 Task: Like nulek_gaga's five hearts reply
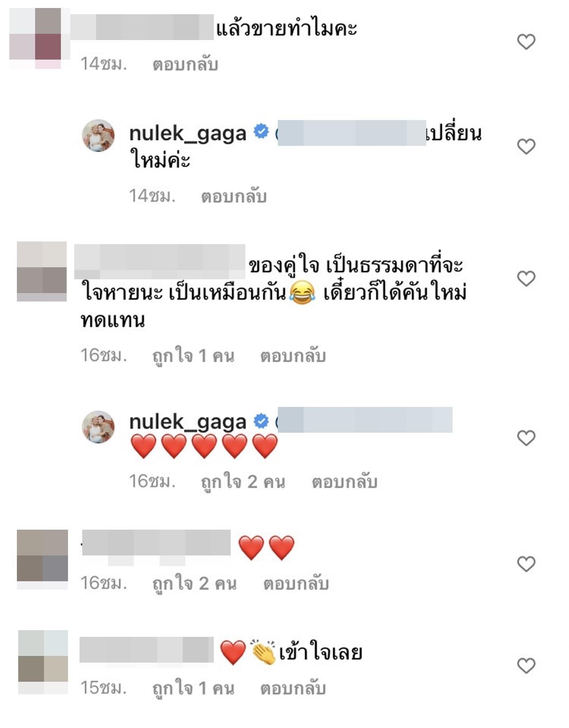[526, 438]
